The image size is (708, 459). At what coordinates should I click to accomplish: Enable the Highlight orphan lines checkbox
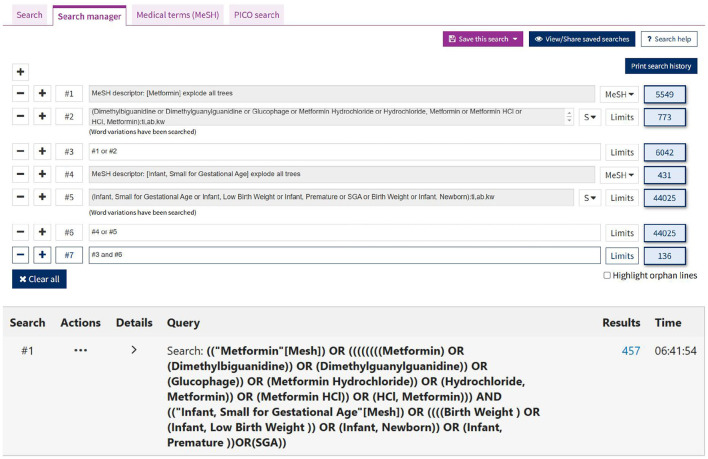click(607, 275)
